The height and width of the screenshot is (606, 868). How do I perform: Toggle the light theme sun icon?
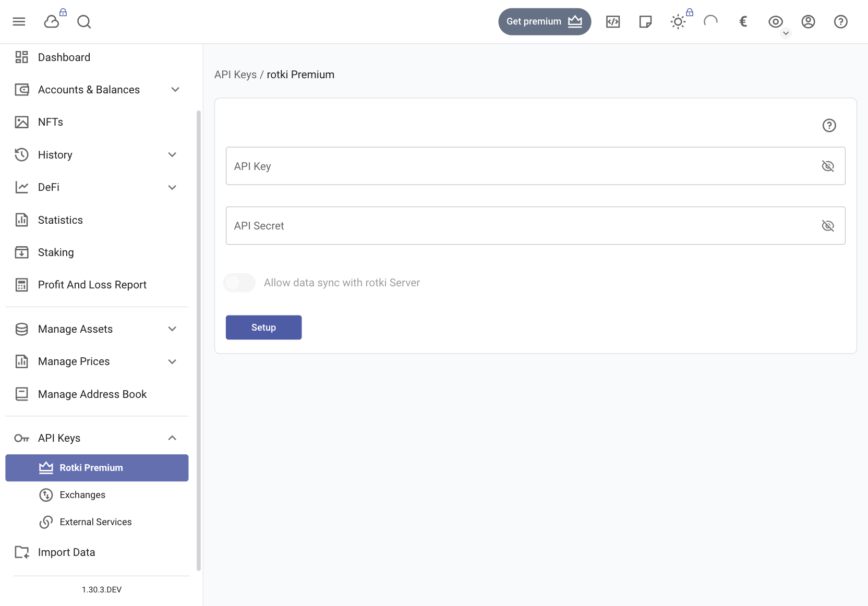678,21
